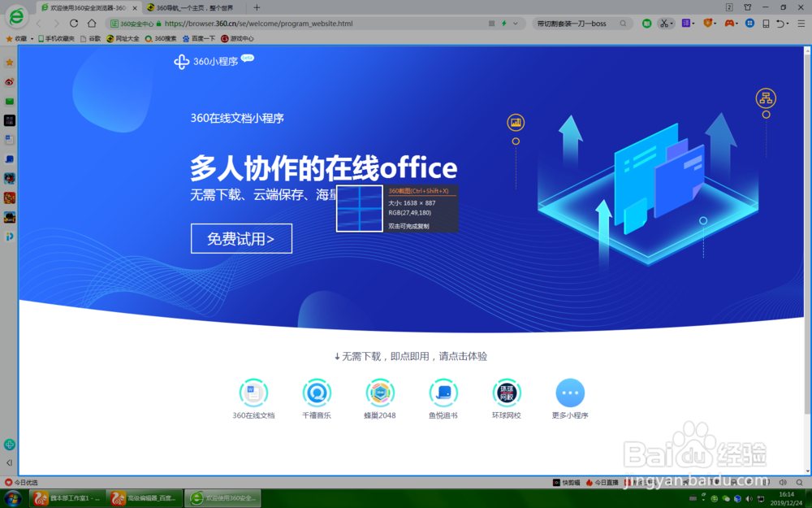Go back with the back arrow
Viewport: 812px width, 508px height.
pos(39,24)
